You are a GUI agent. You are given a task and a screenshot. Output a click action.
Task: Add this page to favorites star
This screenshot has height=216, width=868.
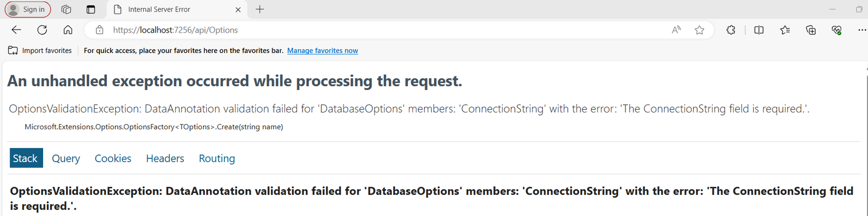699,30
